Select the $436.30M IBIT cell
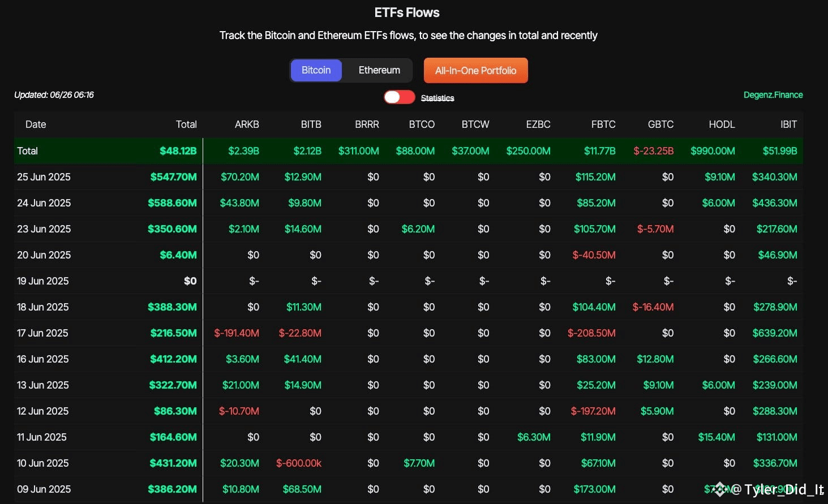The height and width of the screenshot is (504, 828). point(775,203)
